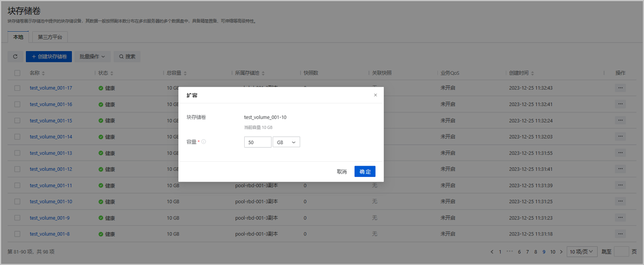This screenshot has width=644, height=265.
Task: Open more actions for test_volume_001-16
Action: click(620, 104)
